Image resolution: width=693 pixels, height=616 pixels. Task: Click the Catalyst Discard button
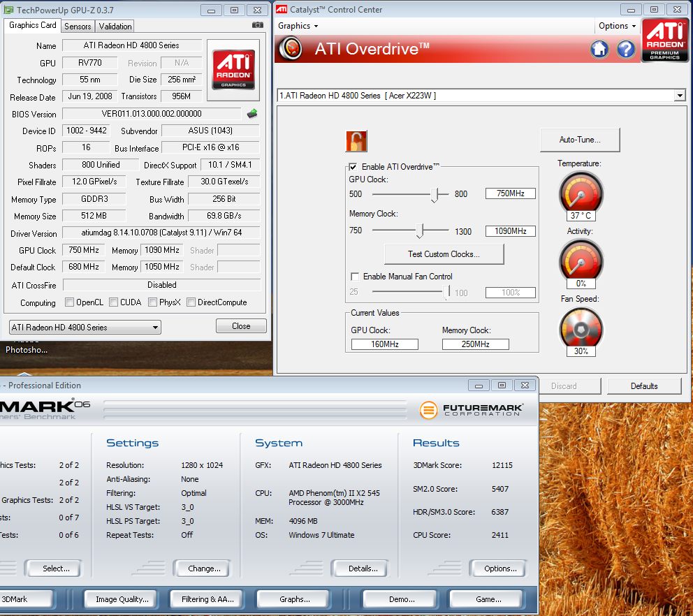(564, 386)
